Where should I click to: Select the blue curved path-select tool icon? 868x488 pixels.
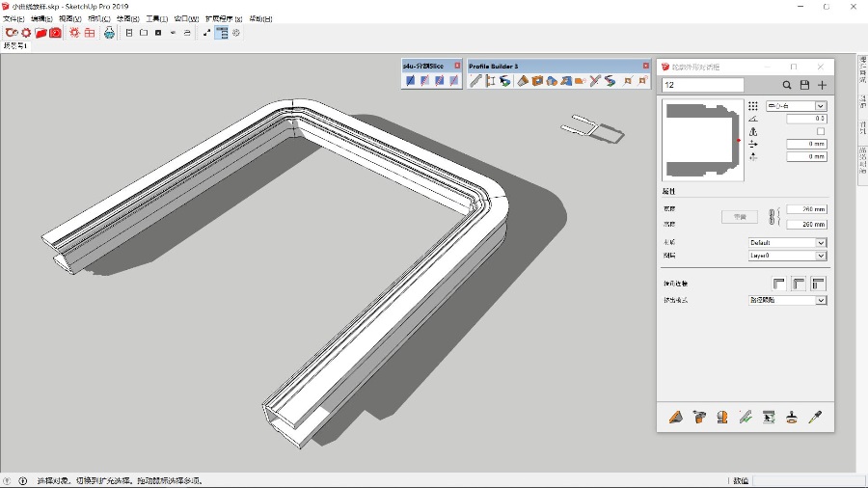[504, 81]
